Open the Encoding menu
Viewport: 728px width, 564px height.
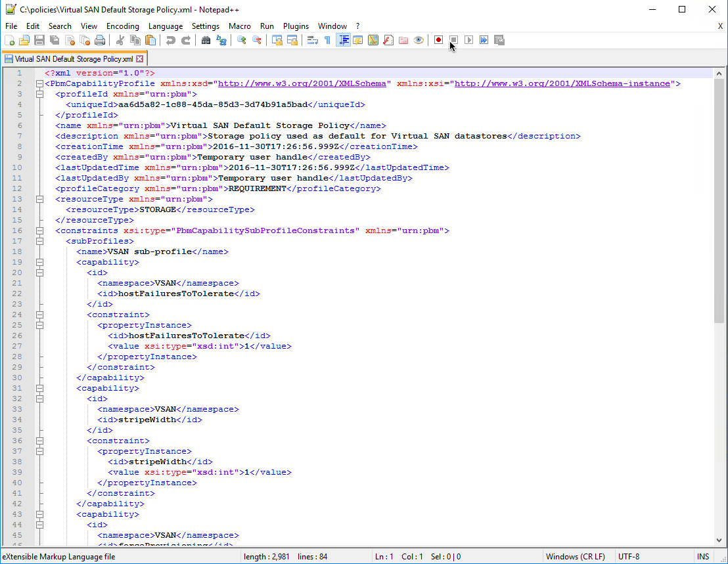coord(123,26)
